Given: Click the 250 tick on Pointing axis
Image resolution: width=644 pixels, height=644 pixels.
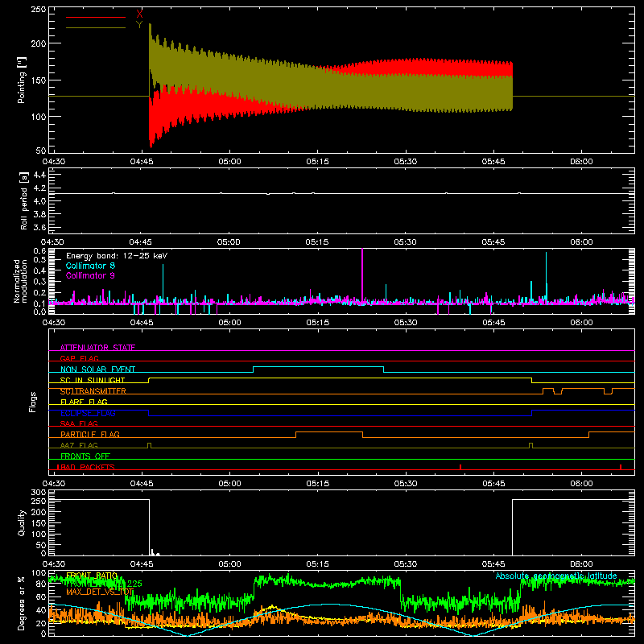Looking at the screenshot, I should (x=39, y=10).
